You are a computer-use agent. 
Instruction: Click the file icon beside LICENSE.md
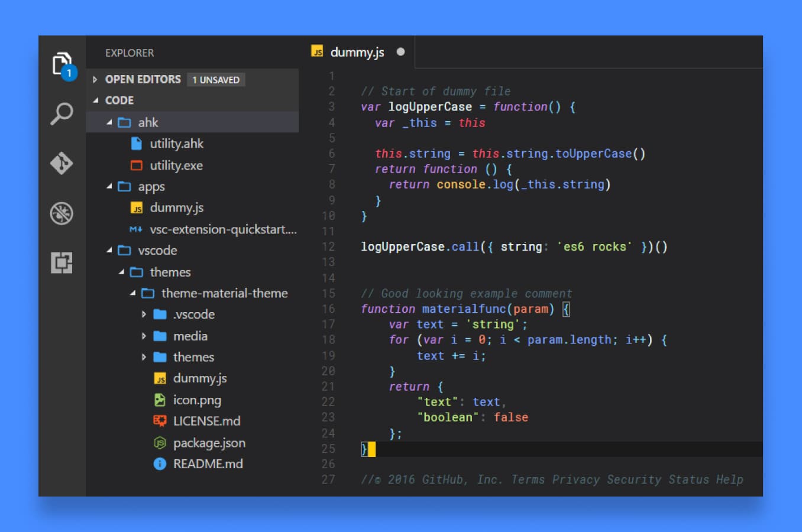159,421
